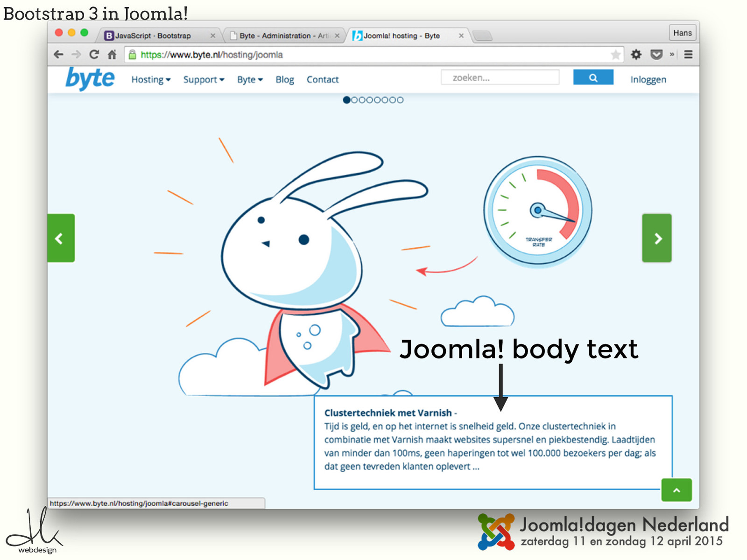747x560 pixels.
Task: Select the sixth carousel indicator dot
Action: point(385,100)
